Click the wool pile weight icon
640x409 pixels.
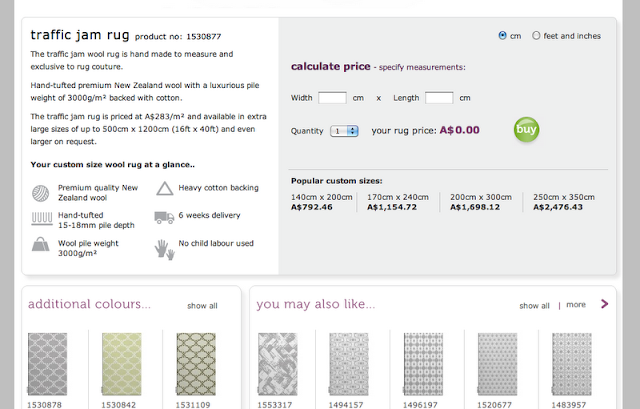click(x=40, y=245)
